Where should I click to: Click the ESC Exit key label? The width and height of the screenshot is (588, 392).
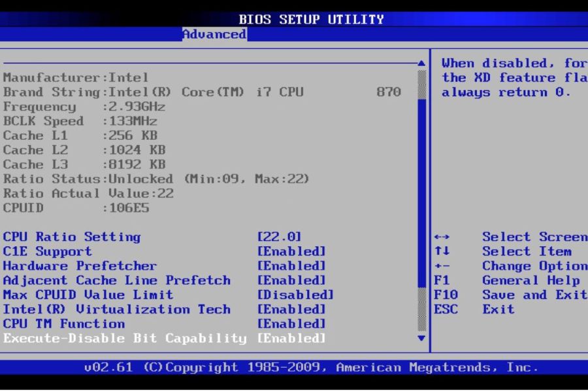pyautogui.click(x=446, y=309)
